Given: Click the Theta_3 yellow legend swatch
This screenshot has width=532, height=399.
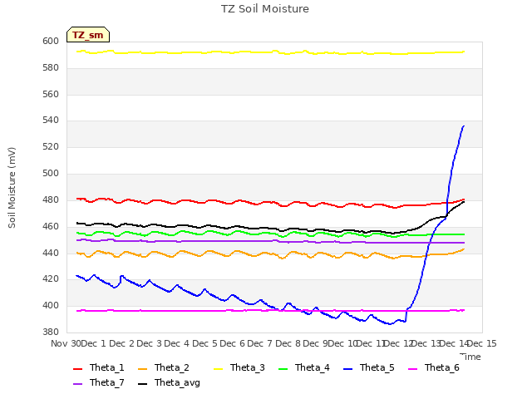Looking at the screenshot, I should click(x=218, y=369).
